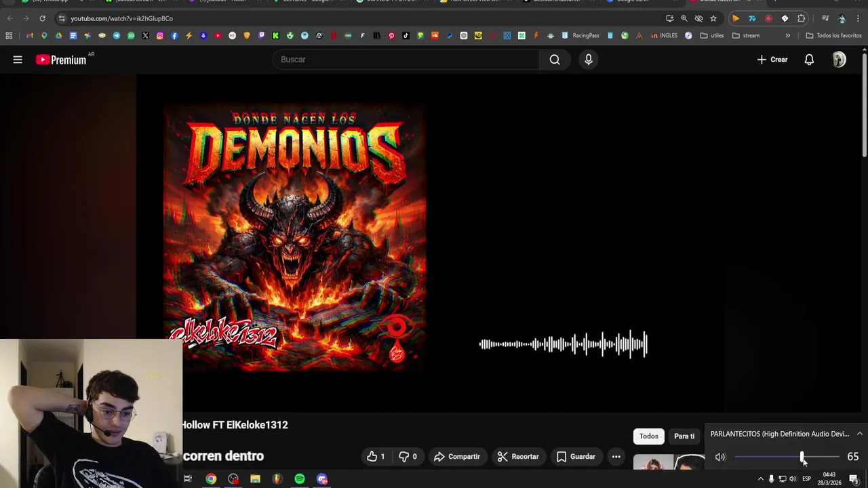Open more actions three-dot menu

click(616, 457)
